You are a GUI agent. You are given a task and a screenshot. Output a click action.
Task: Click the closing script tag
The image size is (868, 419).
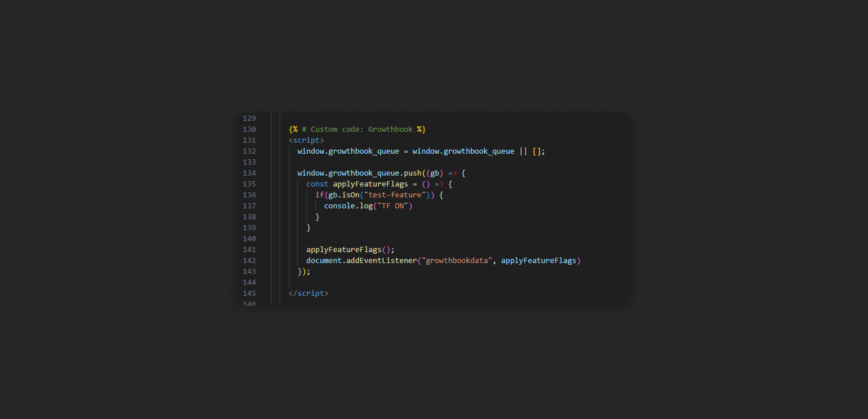coord(308,293)
